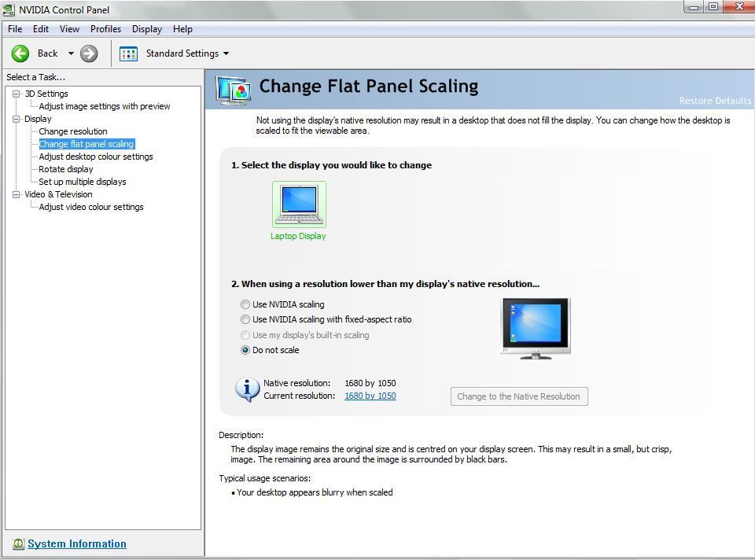Screen dimensions: 755x560
Task: Click the System Information icon
Action: coord(18,543)
